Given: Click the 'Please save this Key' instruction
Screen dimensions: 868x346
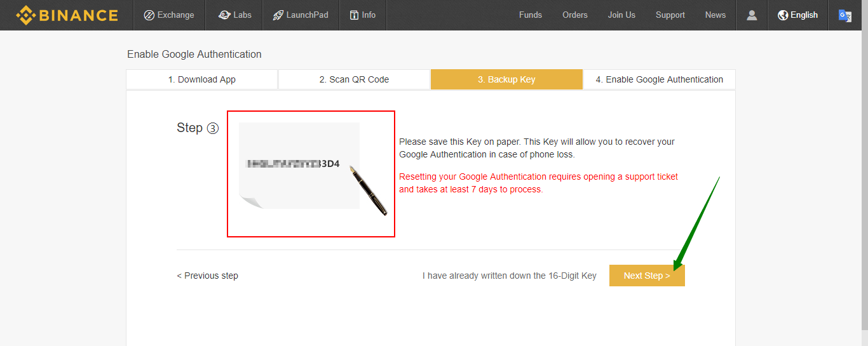Looking at the screenshot, I should pos(537,148).
